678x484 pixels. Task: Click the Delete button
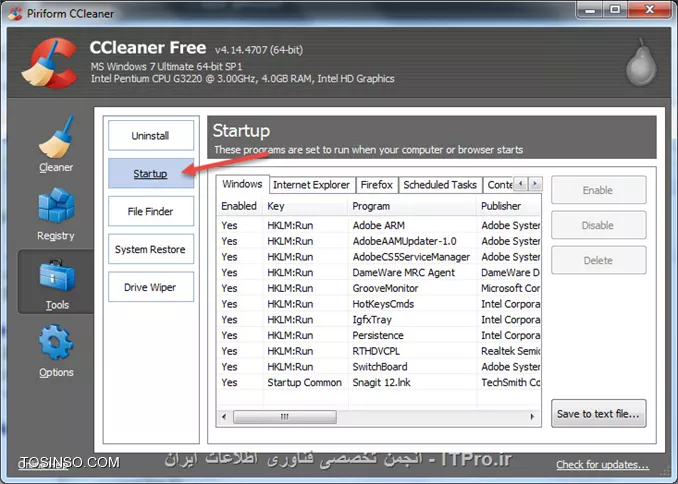(x=598, y=260)
